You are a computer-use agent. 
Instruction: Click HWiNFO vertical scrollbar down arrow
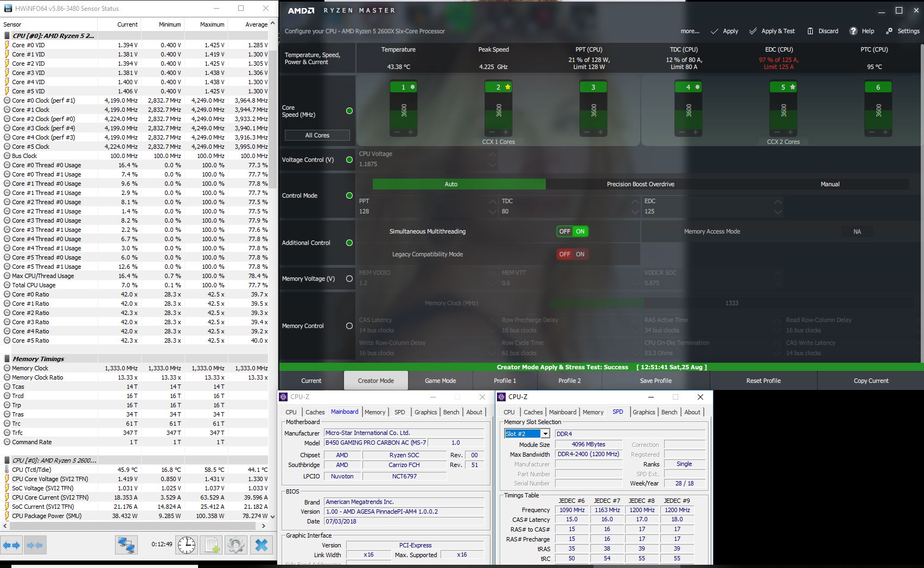272,516
